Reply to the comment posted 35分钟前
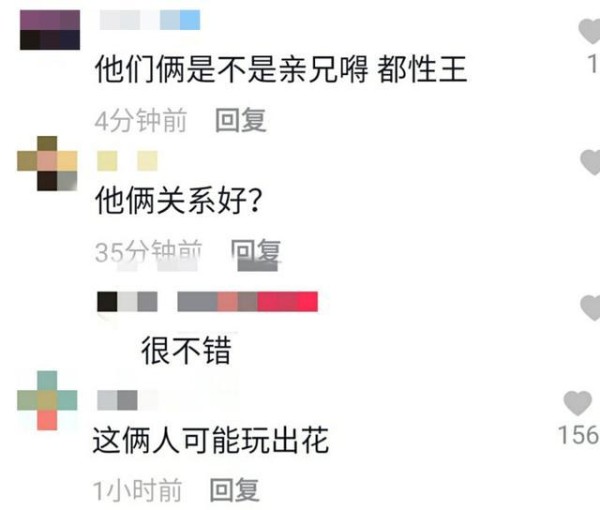The image size is (600, 510). tap(256, 252)
